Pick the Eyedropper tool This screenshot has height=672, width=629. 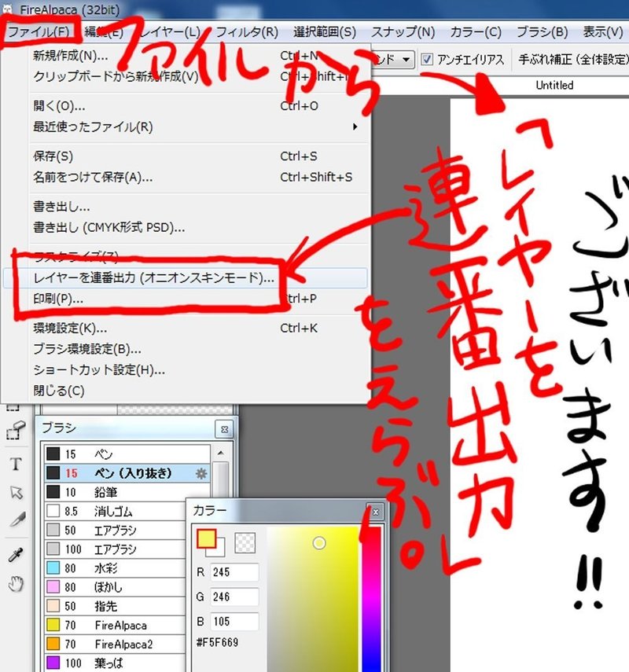[x=16, y=556]
